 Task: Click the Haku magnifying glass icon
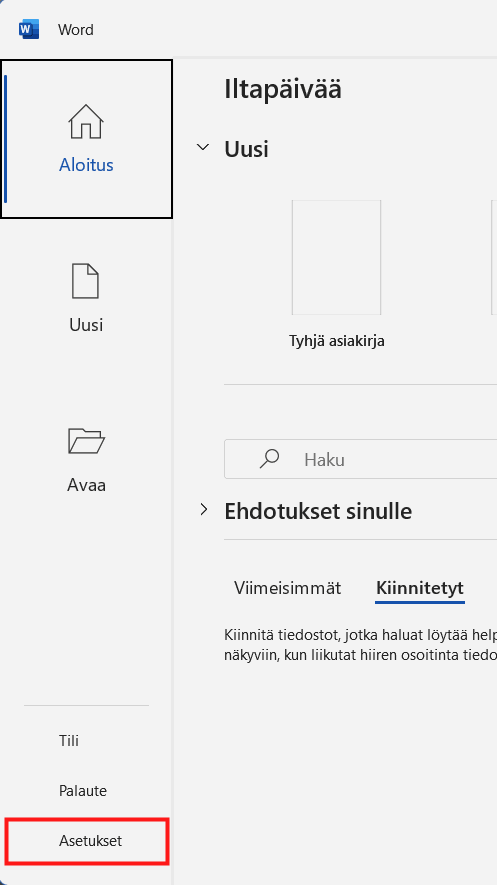270,459
